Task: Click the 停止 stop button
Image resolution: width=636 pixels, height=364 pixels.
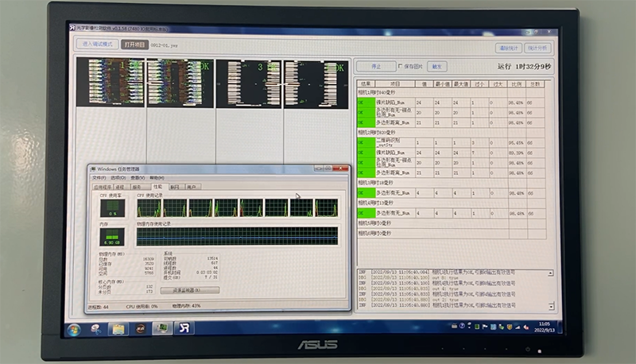Action: click(x=375, y=67)
